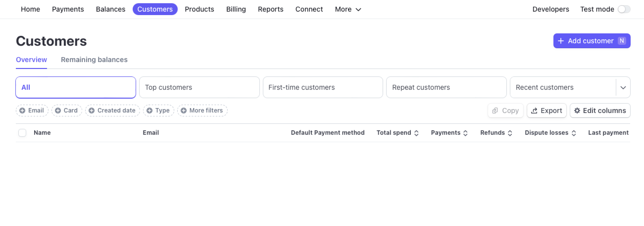Sort the Payments column
Screen dimensions: 644x226
coord(465,133)
